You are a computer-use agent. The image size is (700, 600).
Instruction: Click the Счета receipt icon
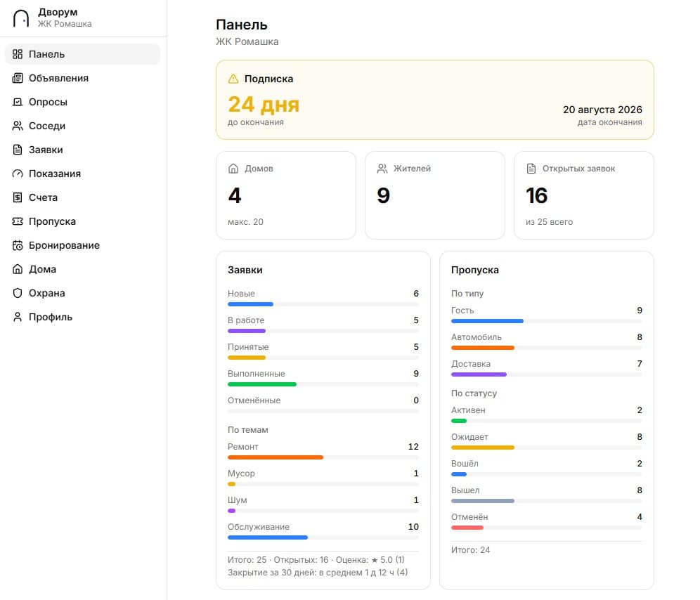click(x=18, y=197)
